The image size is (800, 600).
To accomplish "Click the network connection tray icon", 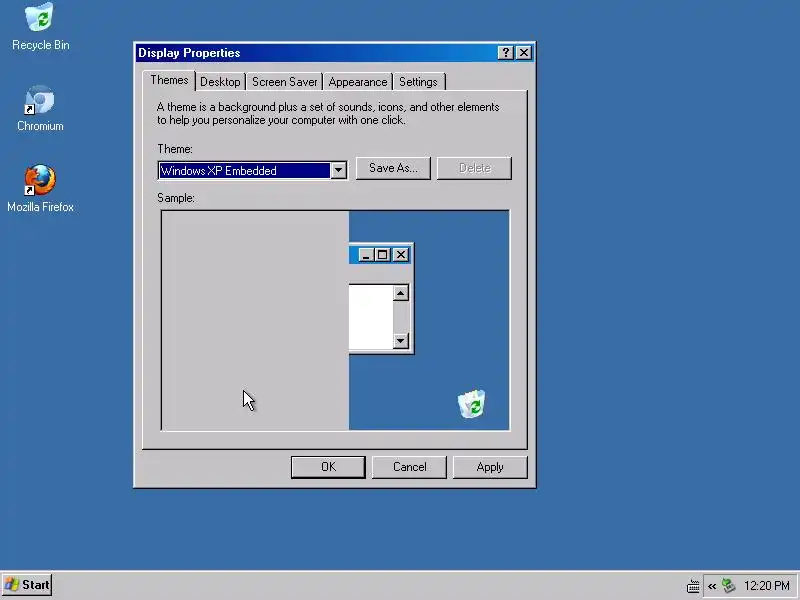I will point(729,585).
